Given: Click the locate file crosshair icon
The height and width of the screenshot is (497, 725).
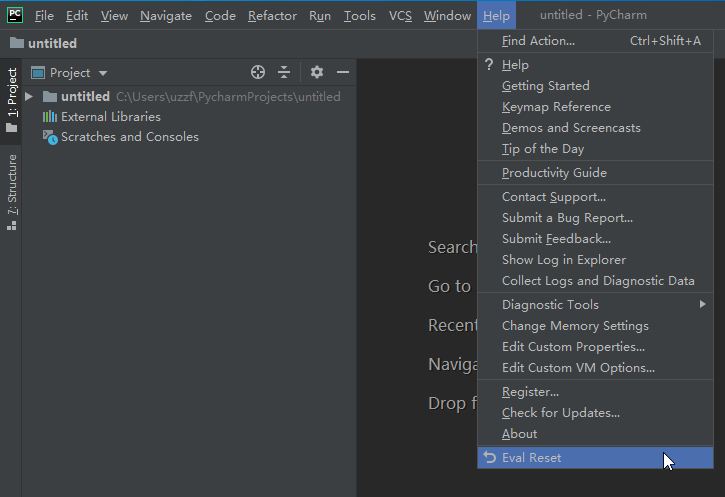Looking at the screenshot, I should [x=258, y=72].
